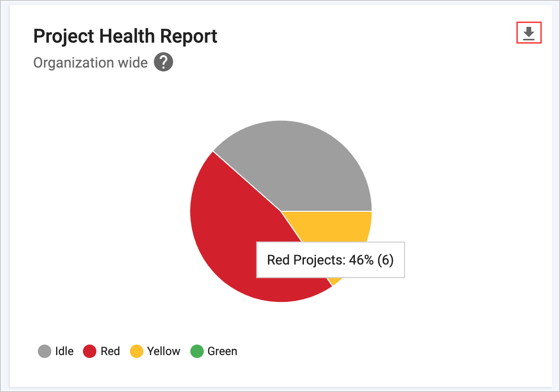Viewport: 560px width, 392px height.
Task: Toggle the Red series legend label
Action: (x=110, y=351)
